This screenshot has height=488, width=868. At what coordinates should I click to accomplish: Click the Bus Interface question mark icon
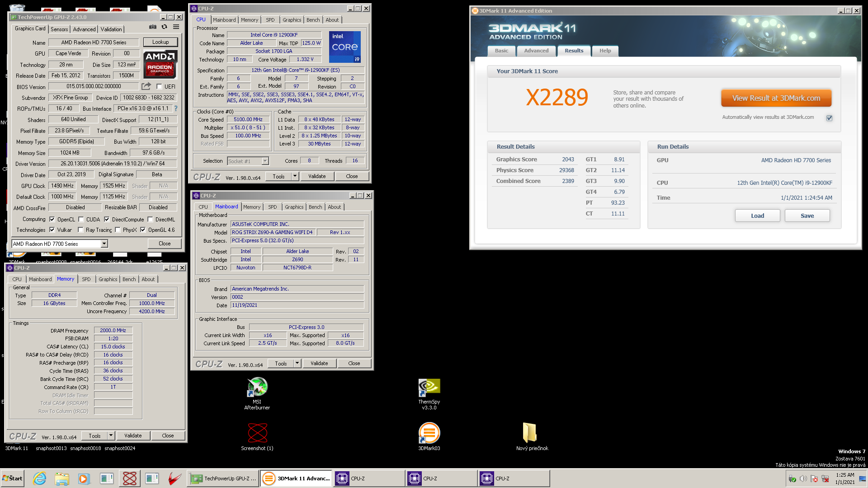(176, 108)
